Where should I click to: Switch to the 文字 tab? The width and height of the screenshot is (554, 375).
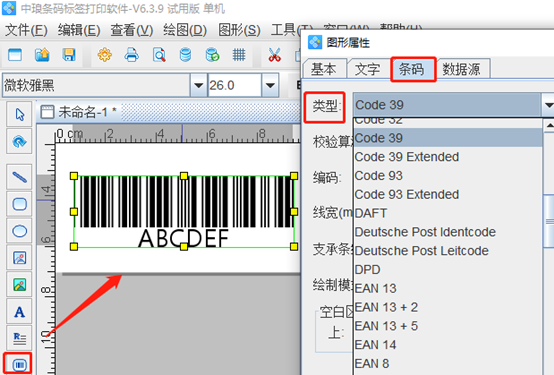click(x=367, y=69)
